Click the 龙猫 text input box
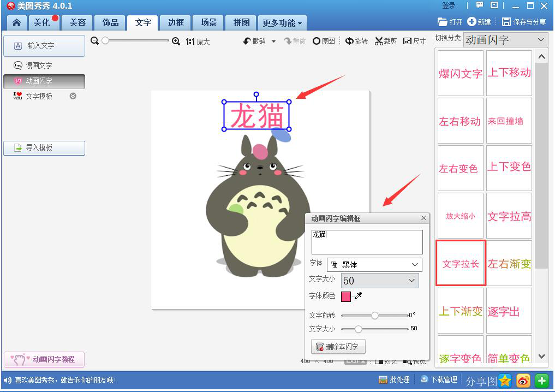Image resolution: width=555 pixels, height=392 pixels. (x=367, y=242)
